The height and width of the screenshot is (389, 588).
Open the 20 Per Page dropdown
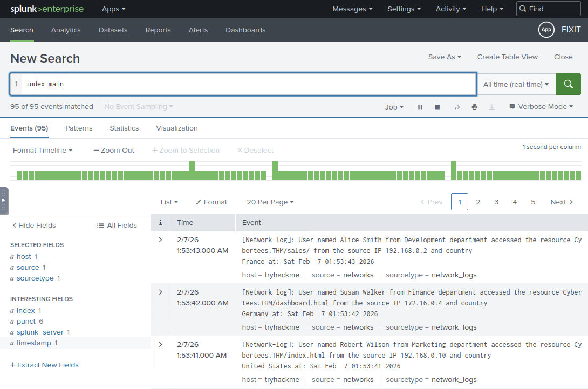point(270,202)
